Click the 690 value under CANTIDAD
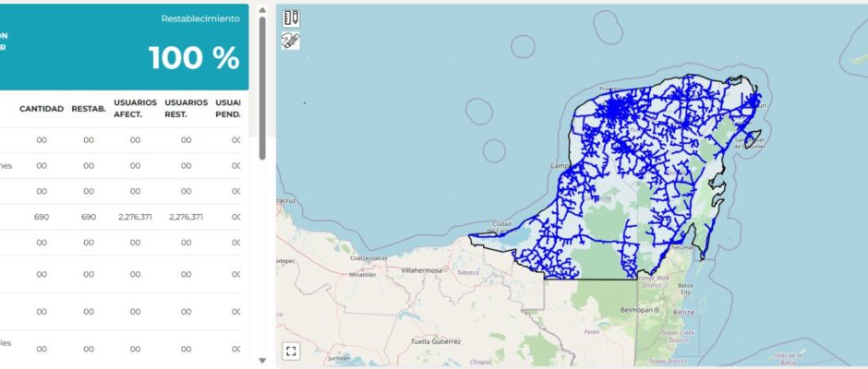 [x=42, y=217]
